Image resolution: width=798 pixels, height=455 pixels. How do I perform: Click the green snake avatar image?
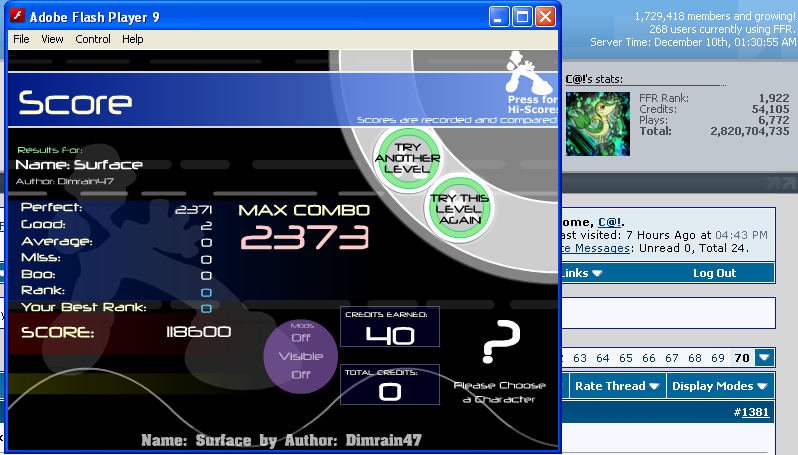598,123
